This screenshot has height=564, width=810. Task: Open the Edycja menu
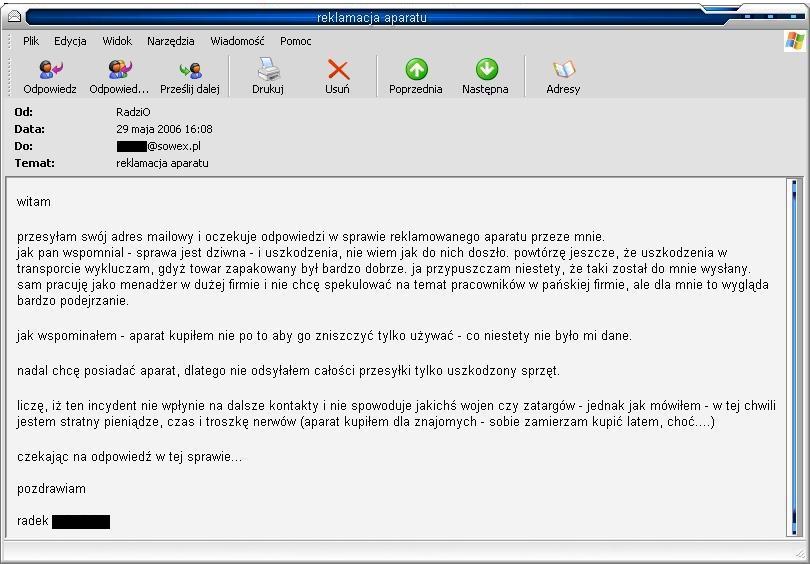click(x=70, y=41)
